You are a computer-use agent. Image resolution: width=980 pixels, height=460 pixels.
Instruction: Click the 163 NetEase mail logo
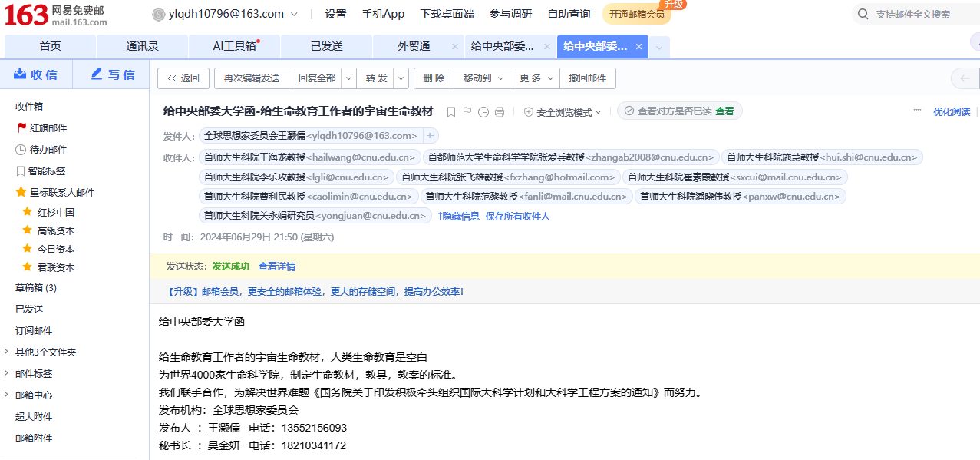pyautogui.click(x=56, y=15)
